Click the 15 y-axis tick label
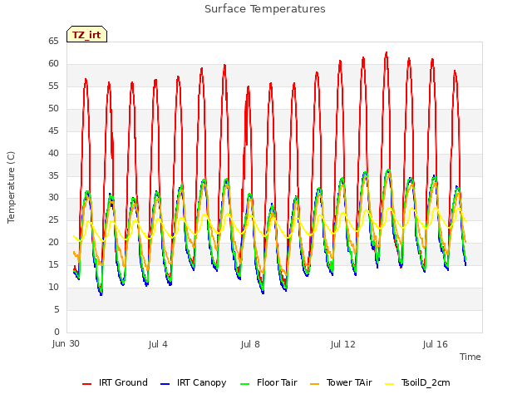Screen dimensions: 532x399 tap(53, 264)
